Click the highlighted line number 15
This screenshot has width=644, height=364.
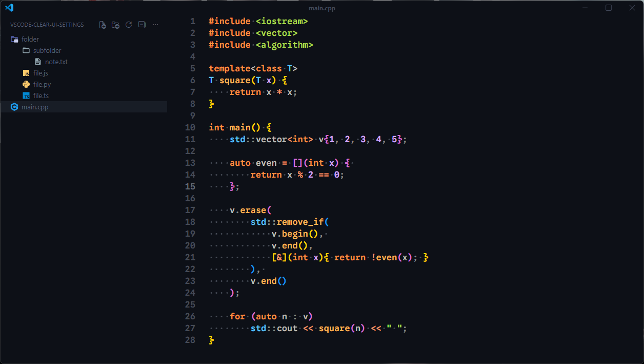(x=190, y=186)
